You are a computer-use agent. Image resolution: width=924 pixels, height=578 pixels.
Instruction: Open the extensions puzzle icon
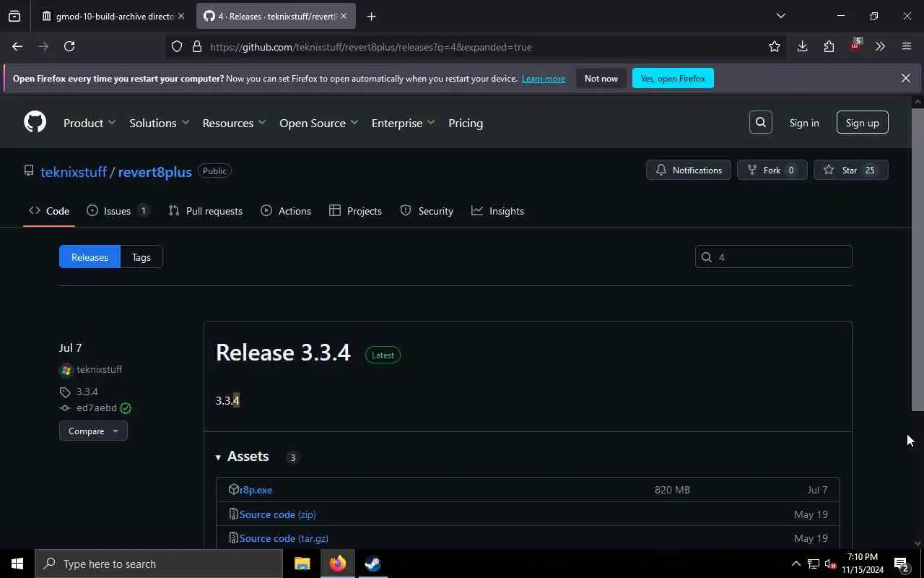click(829, 46)
